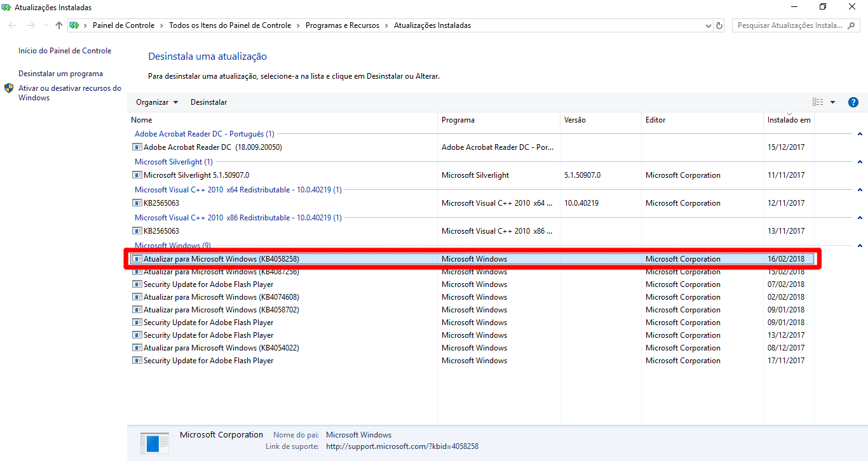Focus the Pesquisar Atualizações Instaladas search box
The height and width of the screenshot is (461, 868).
point(797,25)
